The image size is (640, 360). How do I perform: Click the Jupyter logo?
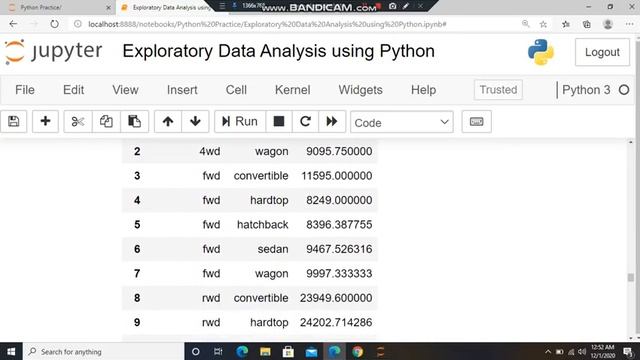(53, 52)
